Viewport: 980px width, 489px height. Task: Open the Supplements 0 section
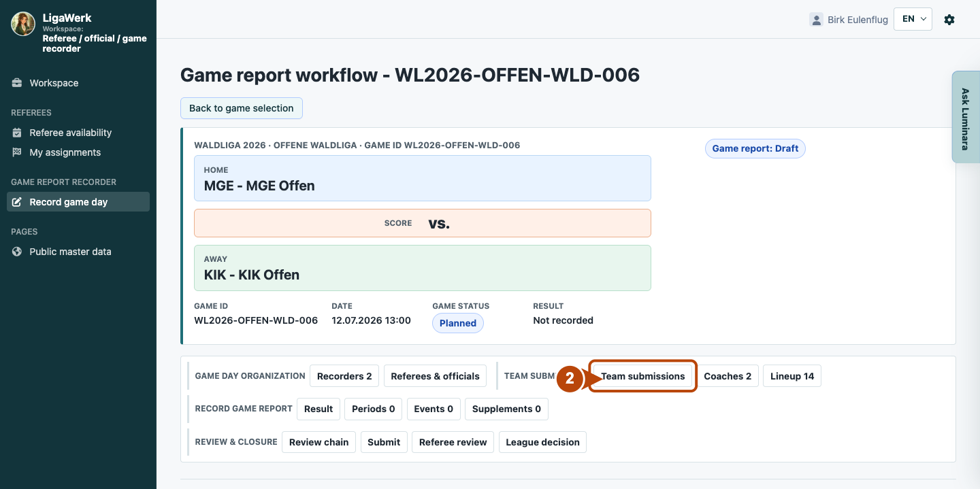(x=506, y=409)
